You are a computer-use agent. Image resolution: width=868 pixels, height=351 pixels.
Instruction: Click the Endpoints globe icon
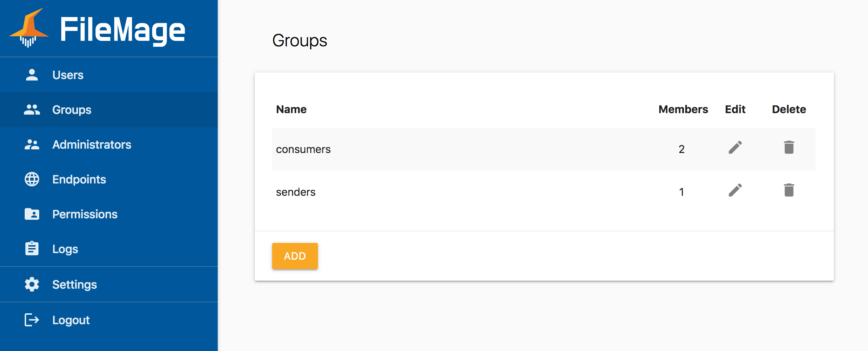click(x=32, y=179)
